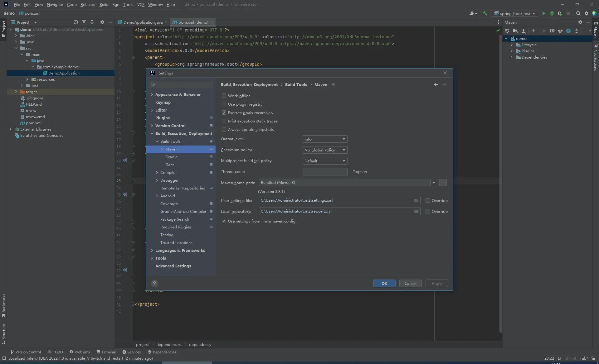Open the Refactor menu
The width and height of the screenshot is (599, 364).
88,4
